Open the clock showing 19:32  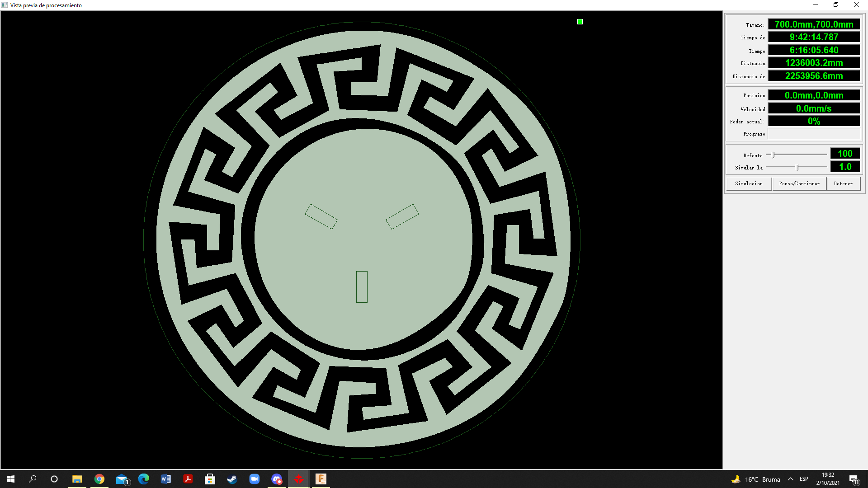click(x=828, y=479)
